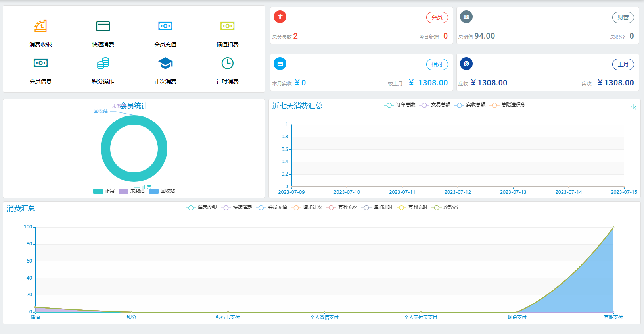644x334 pixels.
Task: Toggle the 增加计次 legend series
Action: click(307, 207)
